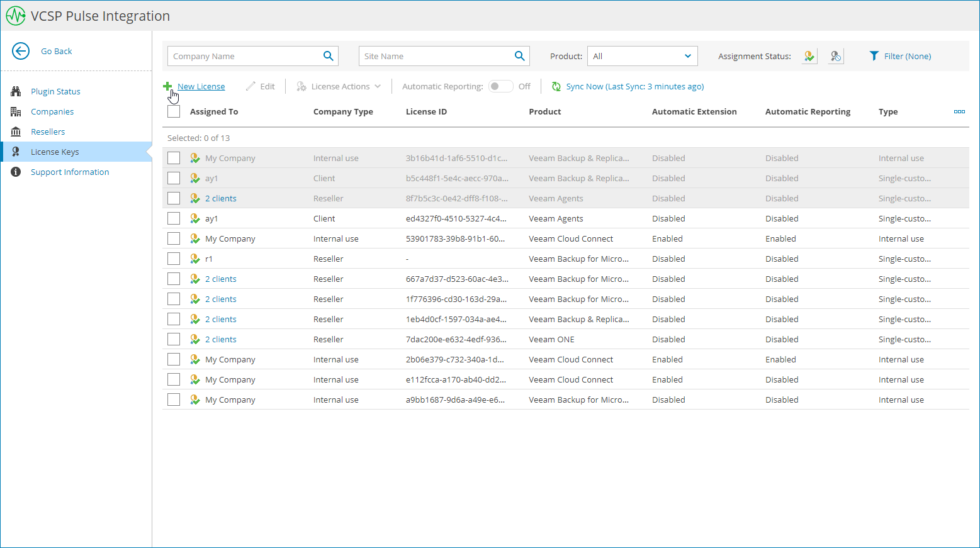Viewport: 980px width, 548px height.
Task: Expand the License Actions dropdown
Action: pyautogui.click(x=340, y=87)
